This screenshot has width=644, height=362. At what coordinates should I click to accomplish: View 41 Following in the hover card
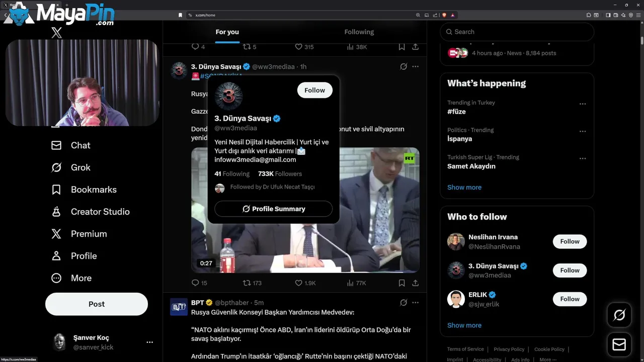(232, 173)
